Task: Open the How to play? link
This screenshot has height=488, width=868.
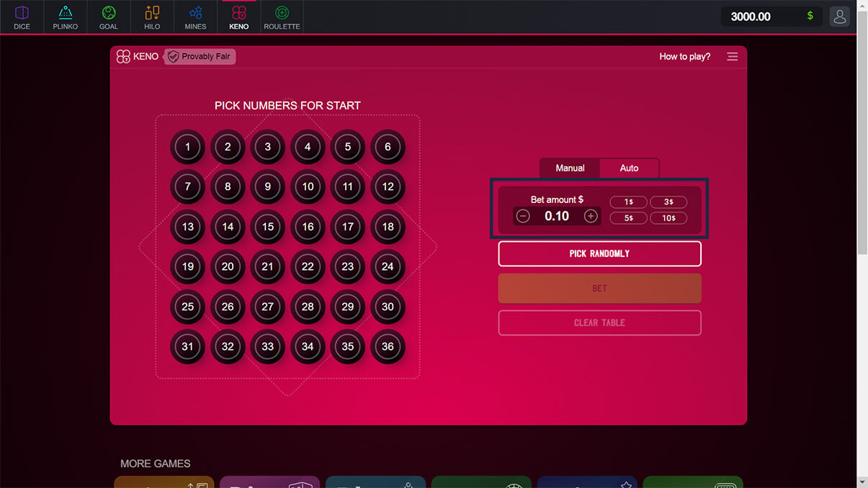Action: pos(684,56)
